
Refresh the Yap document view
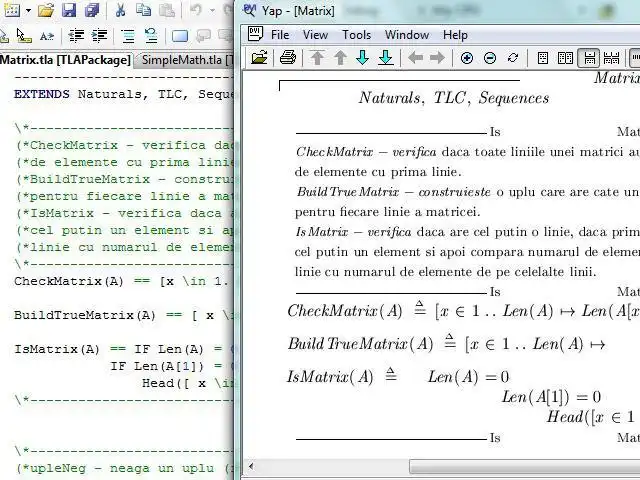click(513, 58)
